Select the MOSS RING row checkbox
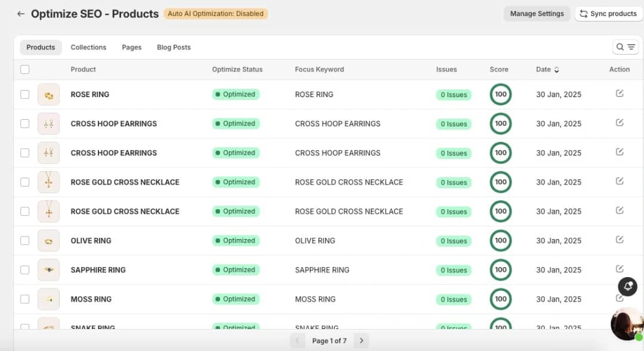The image size is (644, 351). 24,299
